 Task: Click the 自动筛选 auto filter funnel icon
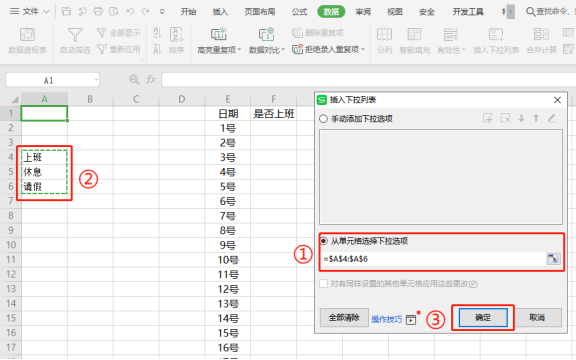point(75,35)
